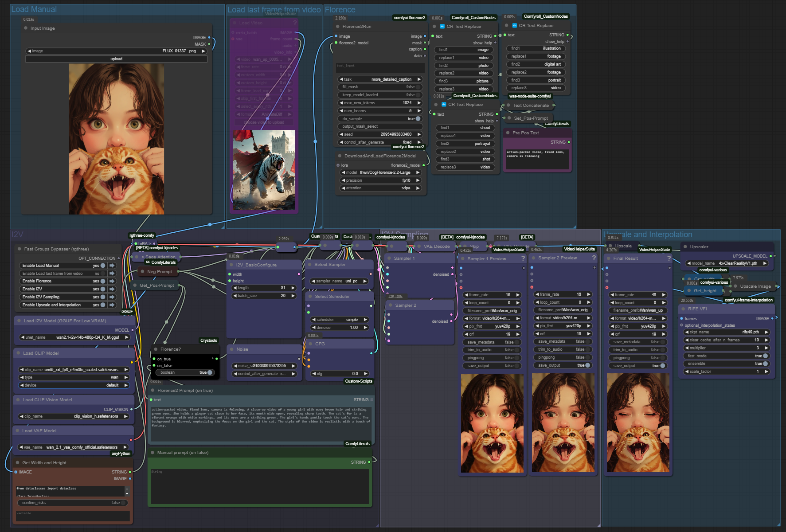Image resolution: width=786 pixels, height=532 pixels.
Task: Open the unet_name model dropdown
Action: (74, 337)
